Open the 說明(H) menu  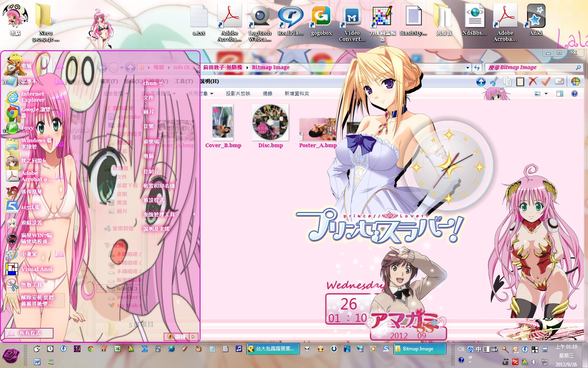tap(209, 81)
